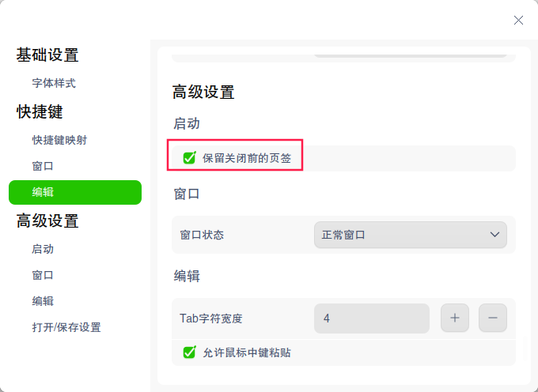This screenshot has height=392, width=538.
Task: Open 打开/保存设置 in the sidebar
Action: click(x=66, y=327)
